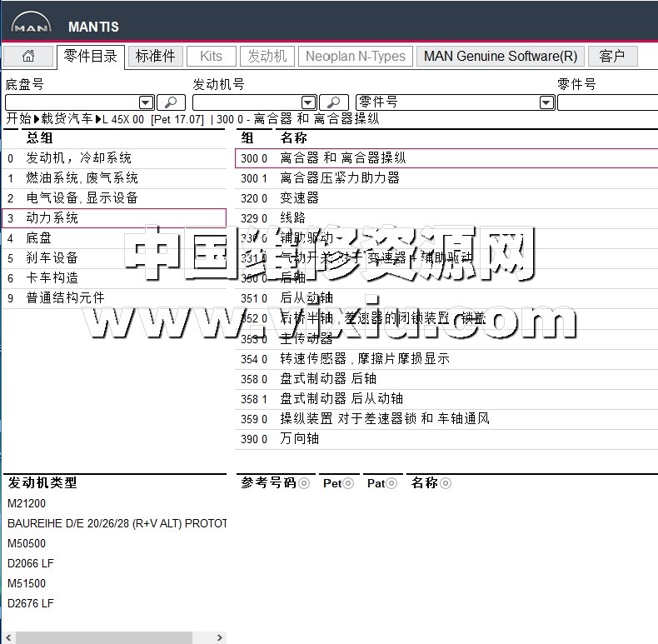Select the 名称 radio button

446,483
